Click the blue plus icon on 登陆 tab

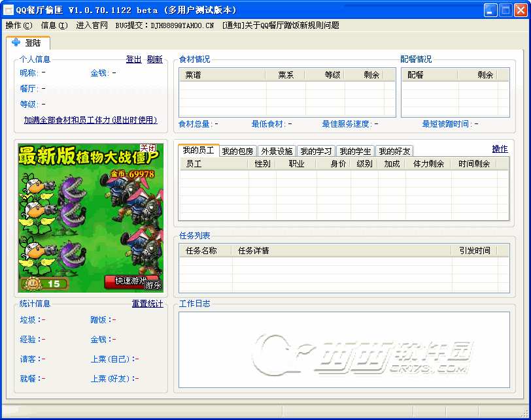(x=16, y=42)
